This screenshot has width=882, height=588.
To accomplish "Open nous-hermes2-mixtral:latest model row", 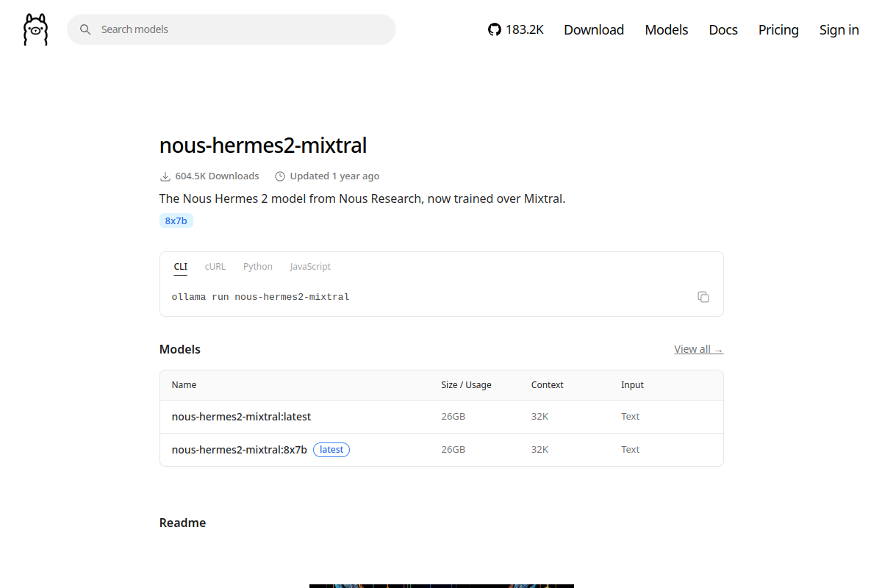I will 442,417.
